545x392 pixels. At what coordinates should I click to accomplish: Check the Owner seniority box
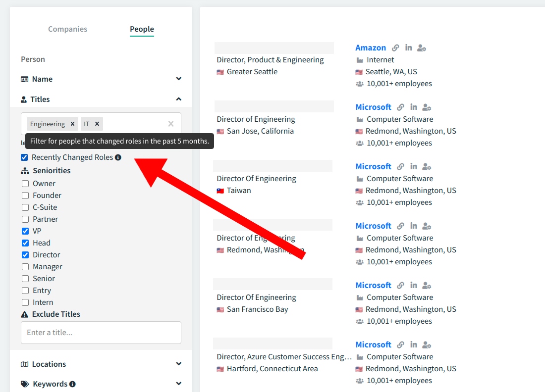click(25, 183)
